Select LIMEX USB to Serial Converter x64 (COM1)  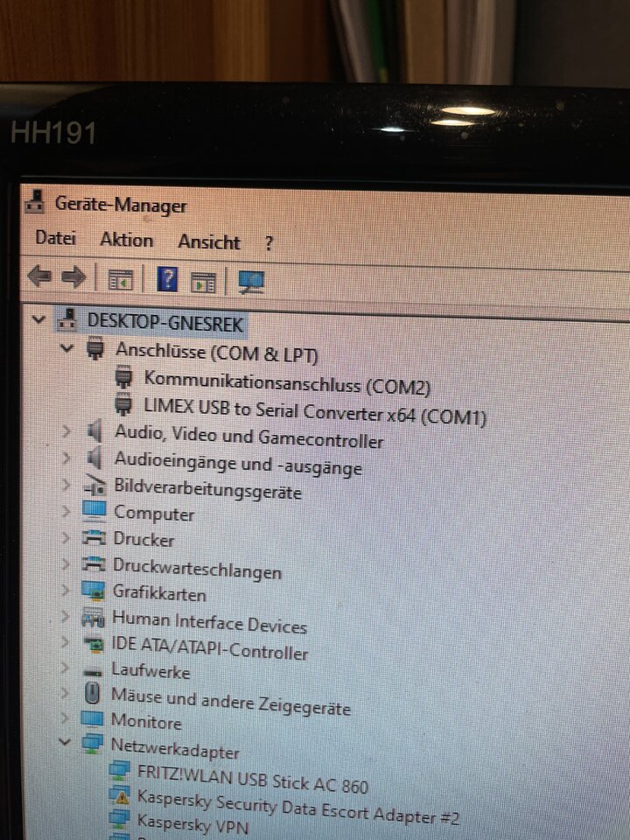tap(315, 411)
